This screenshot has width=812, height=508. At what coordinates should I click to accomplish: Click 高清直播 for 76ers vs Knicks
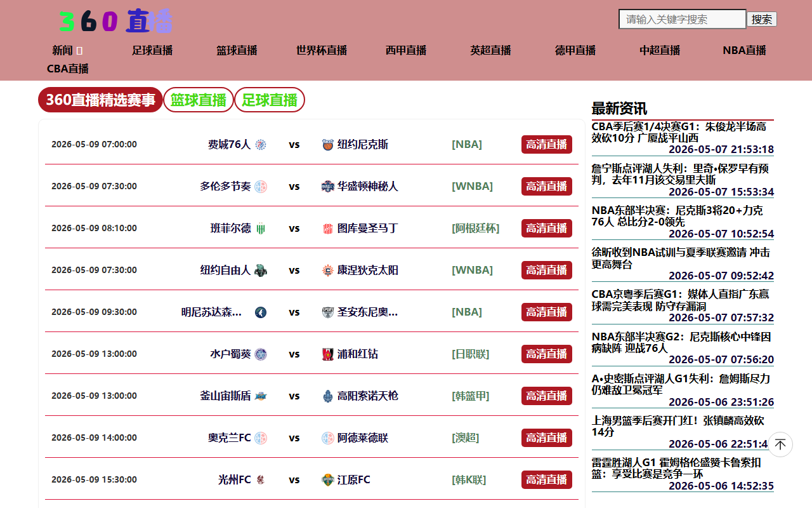tap(547, 145)
